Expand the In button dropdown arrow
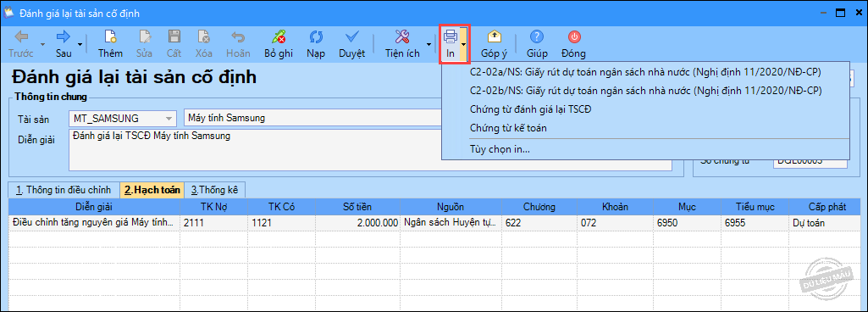This screenshot has width=868, height=312. pyautogui.click(x=463, y=44)
